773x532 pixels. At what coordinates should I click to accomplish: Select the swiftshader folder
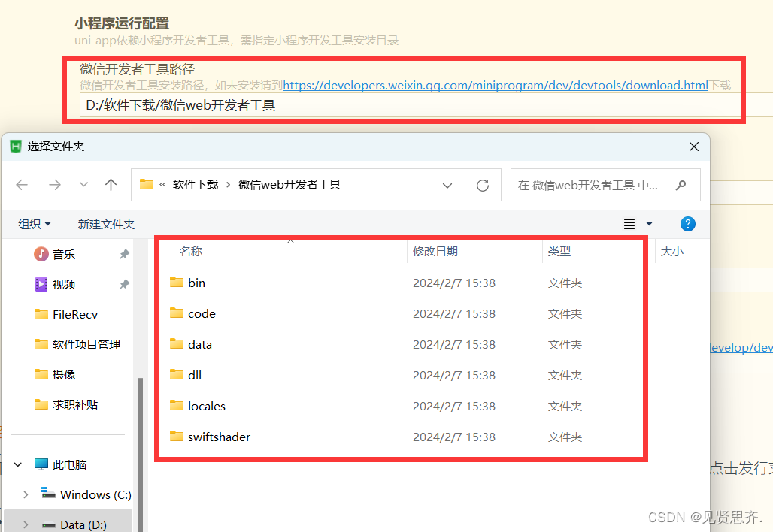coord(219,437)
